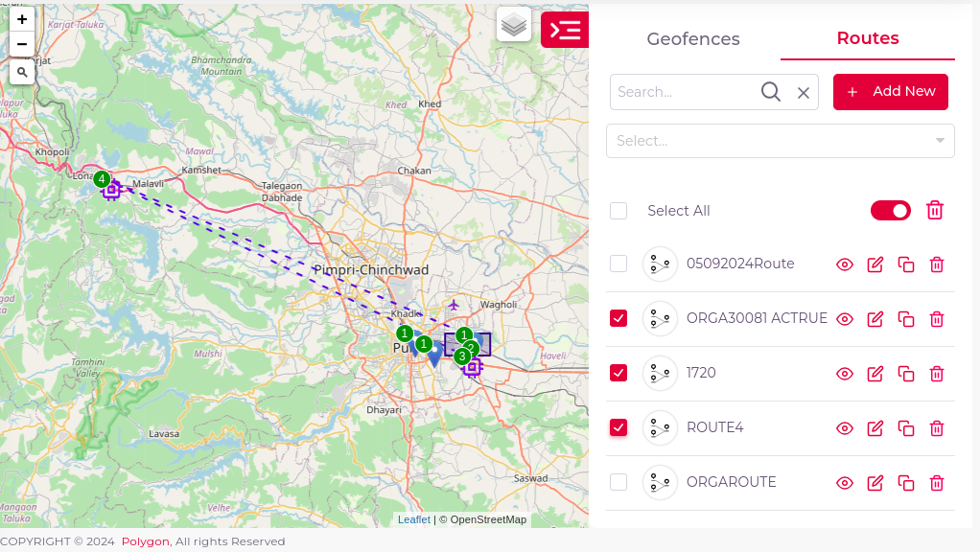
Task: Check the 05092024Route checkbox
Action: [x=618, y=264]
